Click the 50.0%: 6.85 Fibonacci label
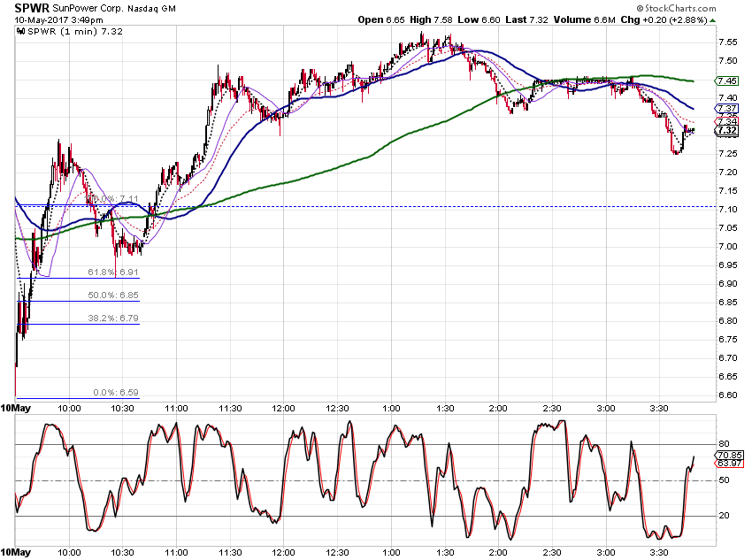Image resolution: width=752 pixels, height=560 pixels. pyautogui.click(x=113, y=295)
